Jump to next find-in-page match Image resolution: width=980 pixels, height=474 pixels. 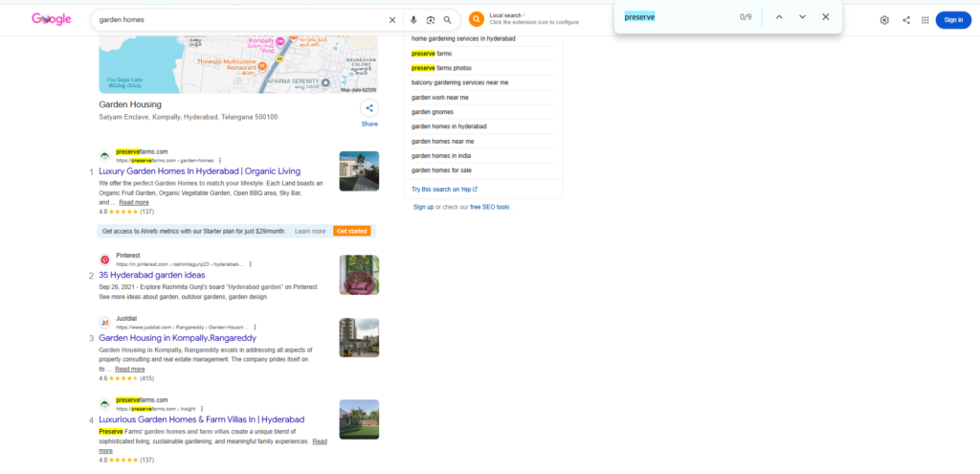tap(802, 17)
